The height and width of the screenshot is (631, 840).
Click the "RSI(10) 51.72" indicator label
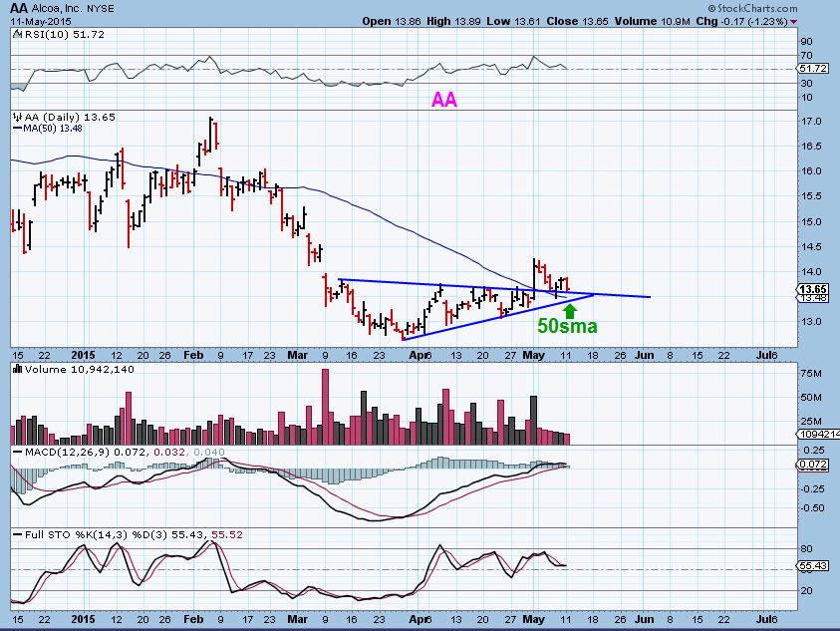pos(65,34)
